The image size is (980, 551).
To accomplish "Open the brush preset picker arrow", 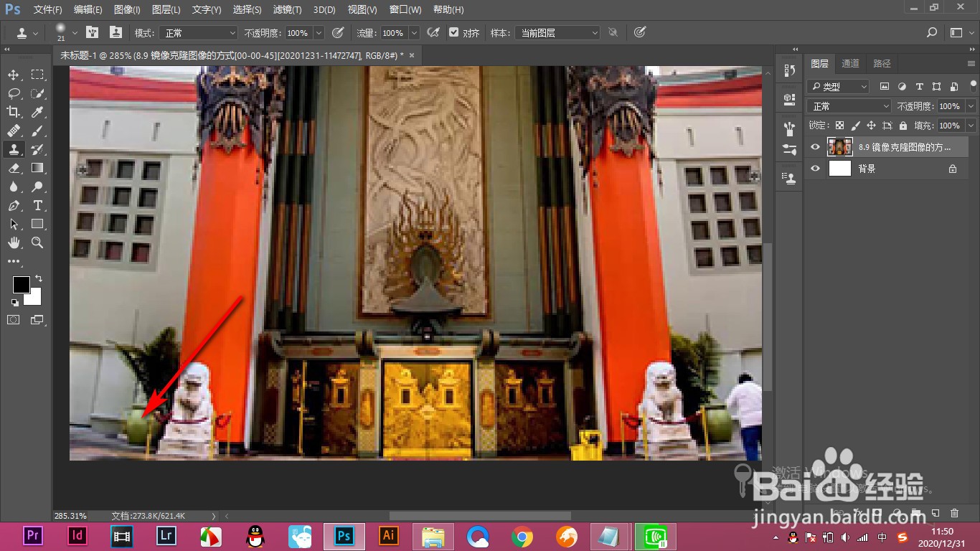I will click(75, 33).
